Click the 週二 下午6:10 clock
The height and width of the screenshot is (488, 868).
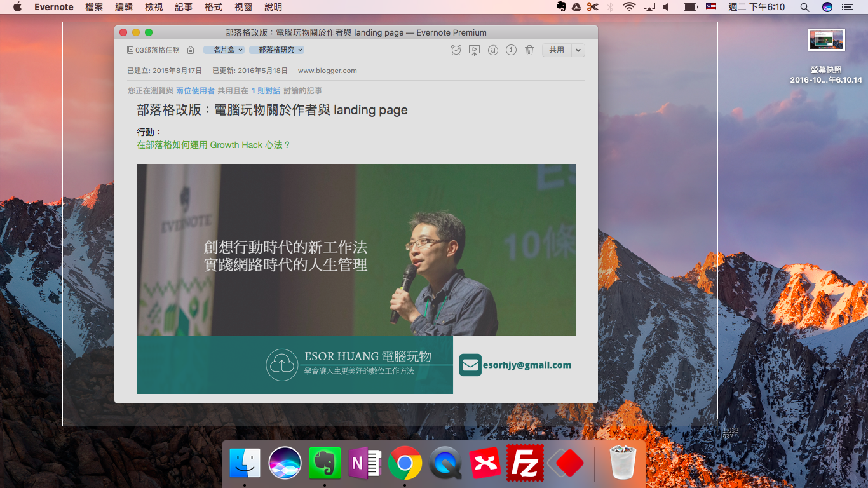756,7
